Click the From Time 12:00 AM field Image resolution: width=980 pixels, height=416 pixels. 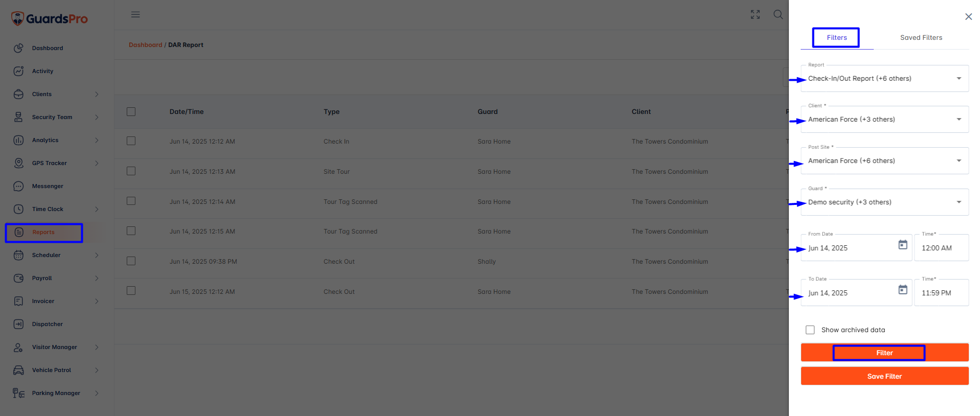941,248
